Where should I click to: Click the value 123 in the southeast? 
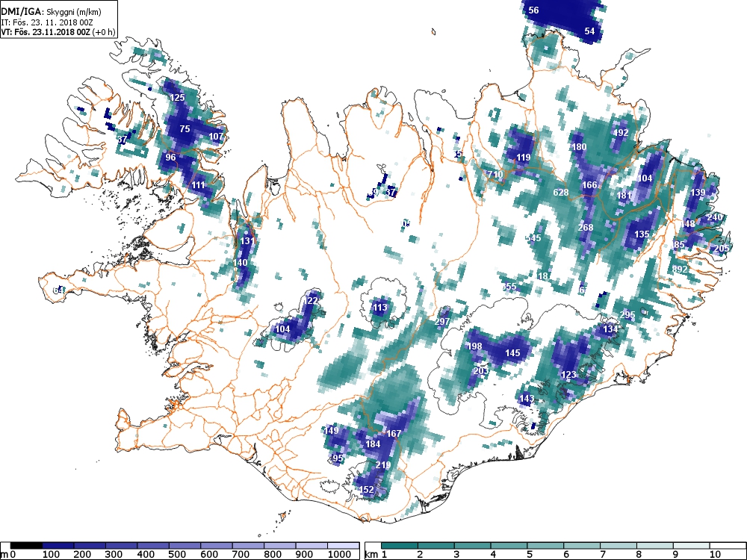pyautogui.click(x=568, y=375)
